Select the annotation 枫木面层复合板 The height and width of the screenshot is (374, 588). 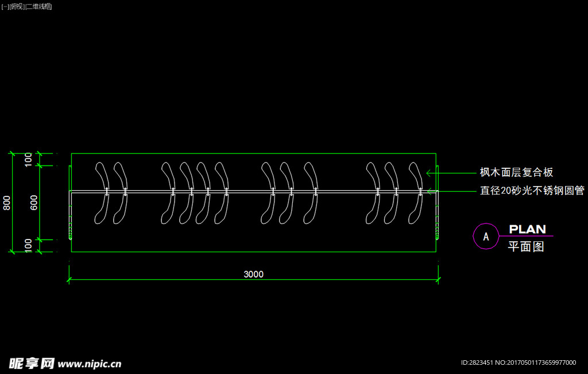coord(516,172)
